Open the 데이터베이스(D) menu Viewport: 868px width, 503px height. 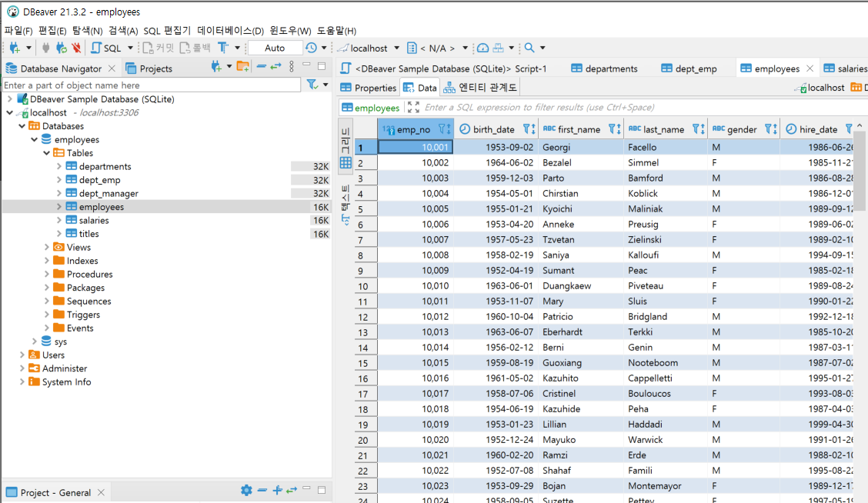click(230, 31)
